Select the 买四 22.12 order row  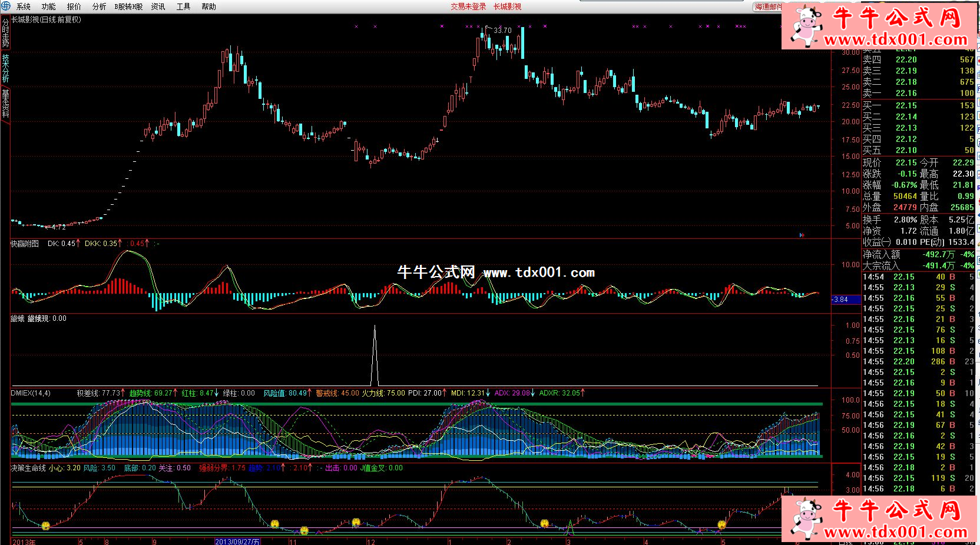(x=918, y=139)
